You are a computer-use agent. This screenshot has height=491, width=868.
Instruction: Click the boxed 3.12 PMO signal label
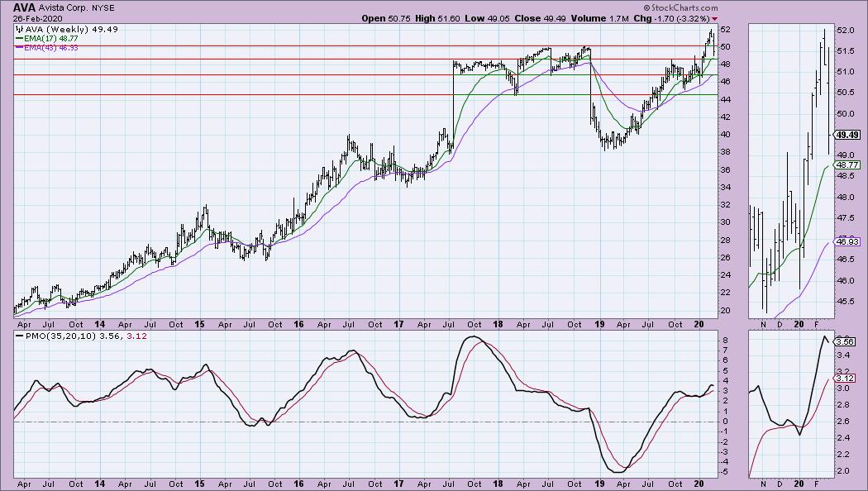tap(844, 379)
